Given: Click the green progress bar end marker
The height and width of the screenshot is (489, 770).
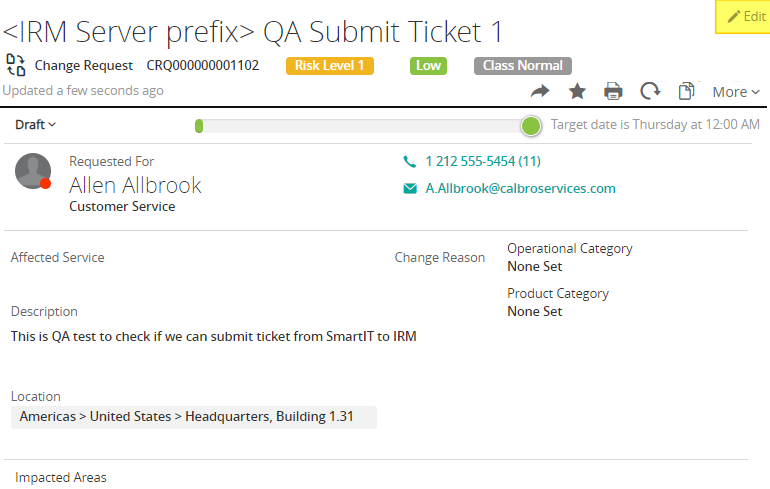Looking at the screenshot, I should point(531,126).
